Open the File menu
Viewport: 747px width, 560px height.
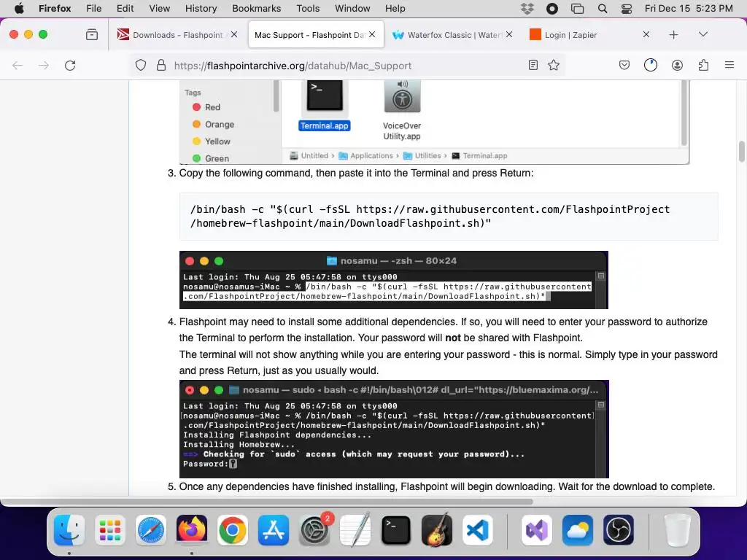pos(93,9)
